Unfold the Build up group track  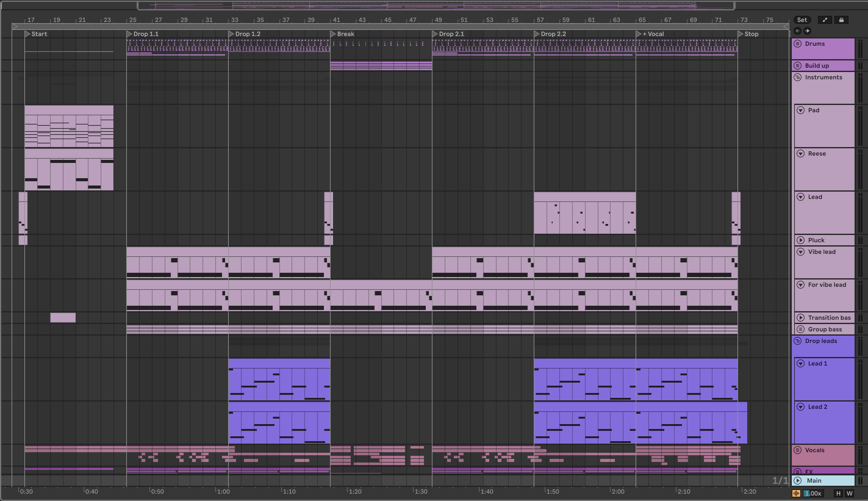[798, 65]
